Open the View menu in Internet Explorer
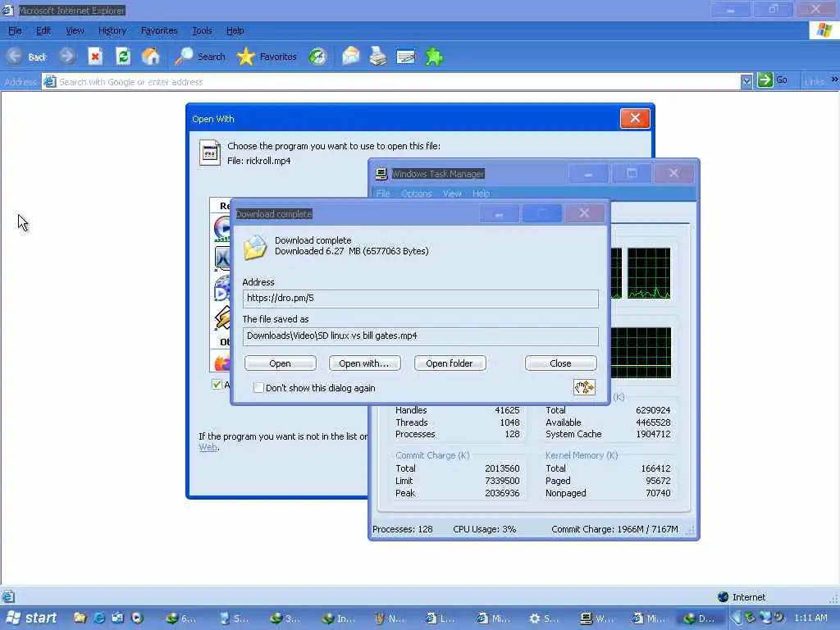This screenshot has width=840, height=630. pos(75,30)
